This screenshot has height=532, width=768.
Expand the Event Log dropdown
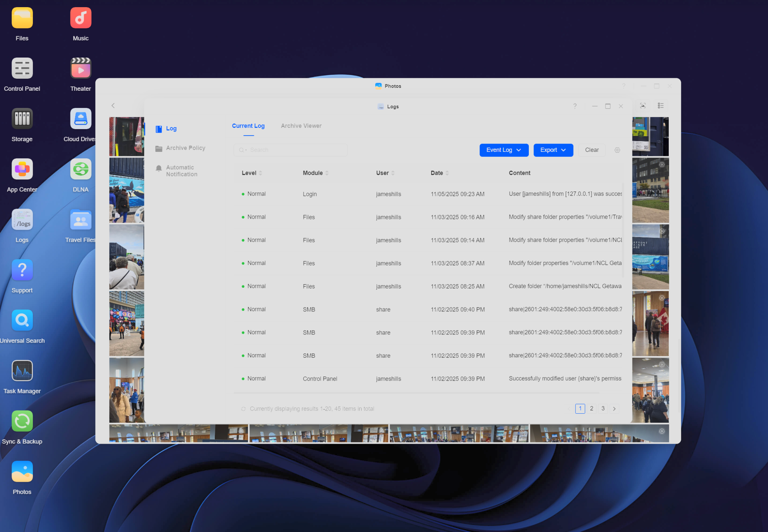(504, 150)
